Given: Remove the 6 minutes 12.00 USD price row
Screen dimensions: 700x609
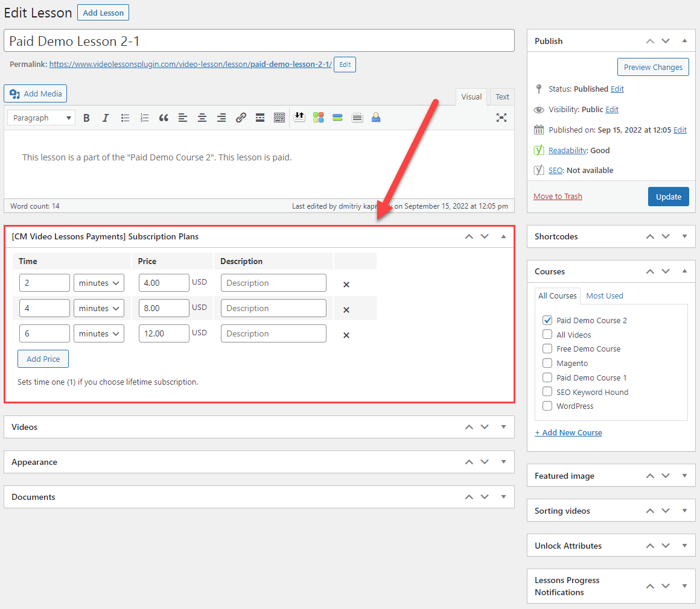Looking at the screenshot, I should pos(346,335).
